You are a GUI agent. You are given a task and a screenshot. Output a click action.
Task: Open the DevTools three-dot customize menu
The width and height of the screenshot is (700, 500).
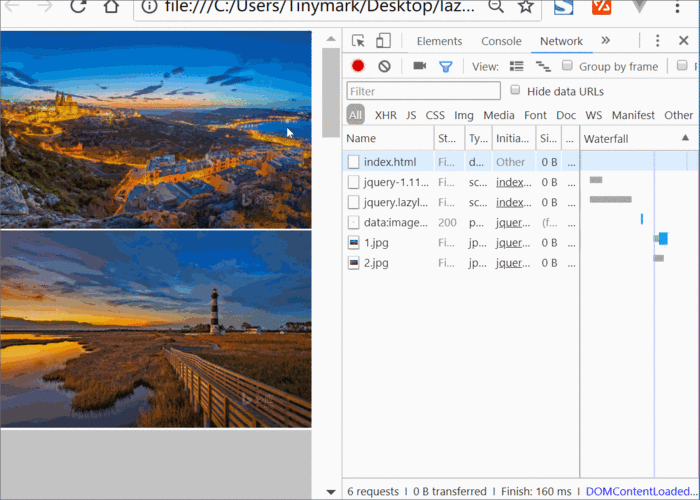pyautogui.click(x=657, y=41)
